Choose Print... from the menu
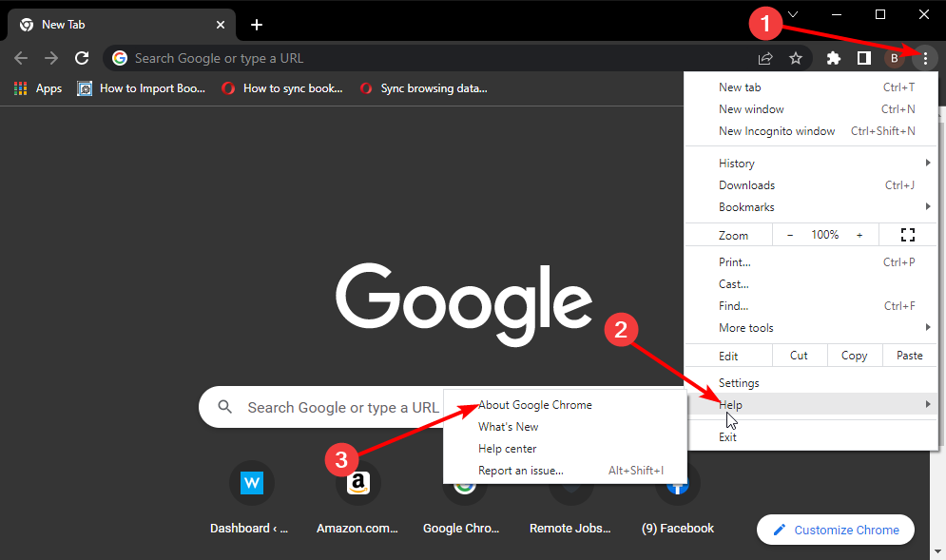946x560 pixels. (x=811, y=262)
